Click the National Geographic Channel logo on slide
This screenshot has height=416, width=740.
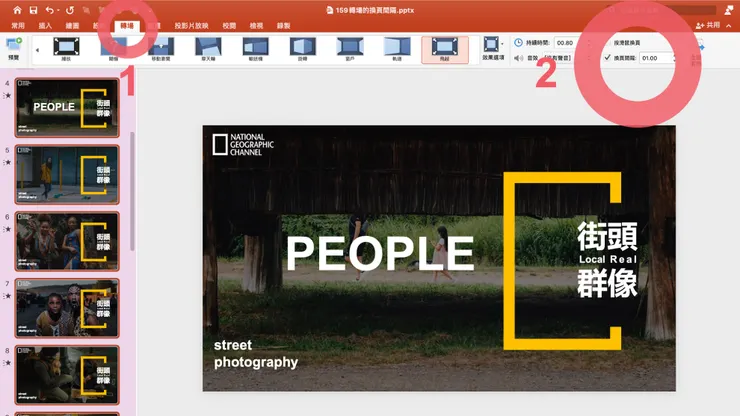(x=243, y=144)
